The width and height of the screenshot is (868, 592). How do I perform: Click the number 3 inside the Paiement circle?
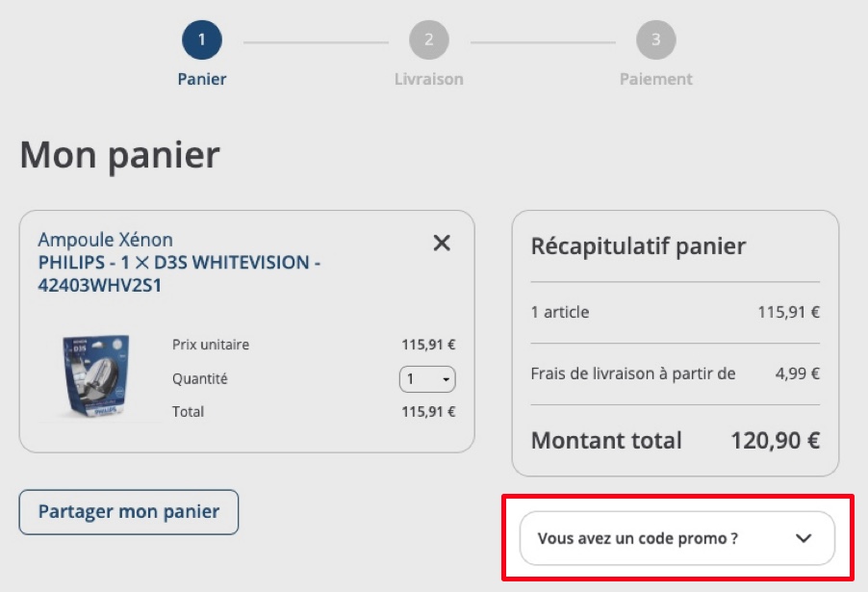656,41
